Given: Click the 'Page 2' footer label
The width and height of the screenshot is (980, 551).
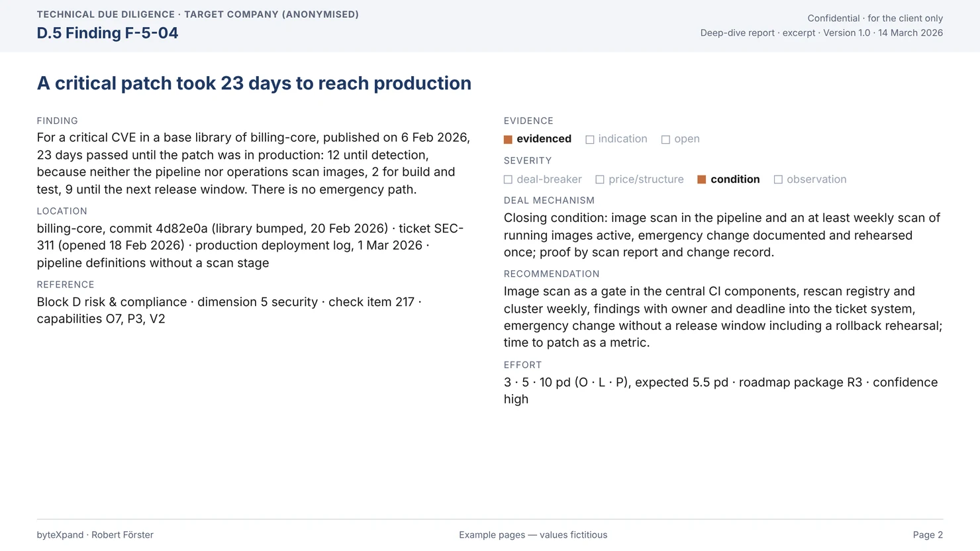Looking at the screenshot, I should (928, 535).
